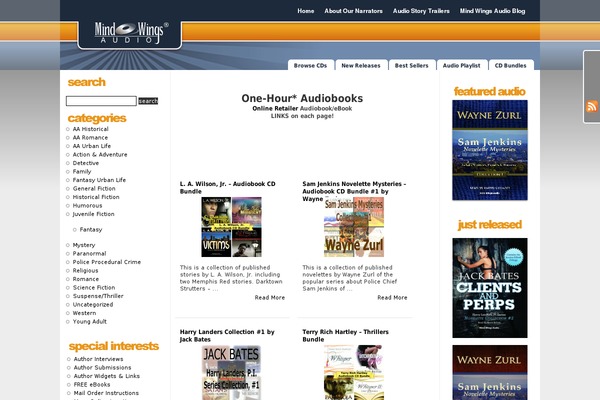Click the Audiobook/eBook retailer text

coord(326,108)
